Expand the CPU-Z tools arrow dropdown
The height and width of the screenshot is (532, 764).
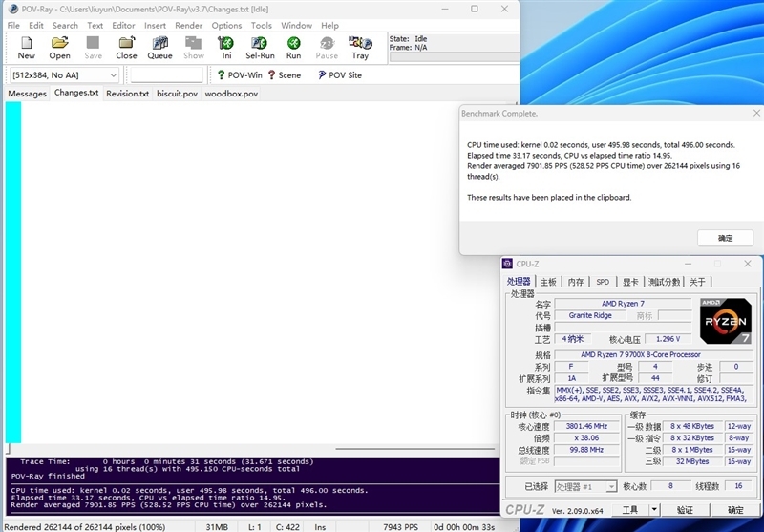654,510
